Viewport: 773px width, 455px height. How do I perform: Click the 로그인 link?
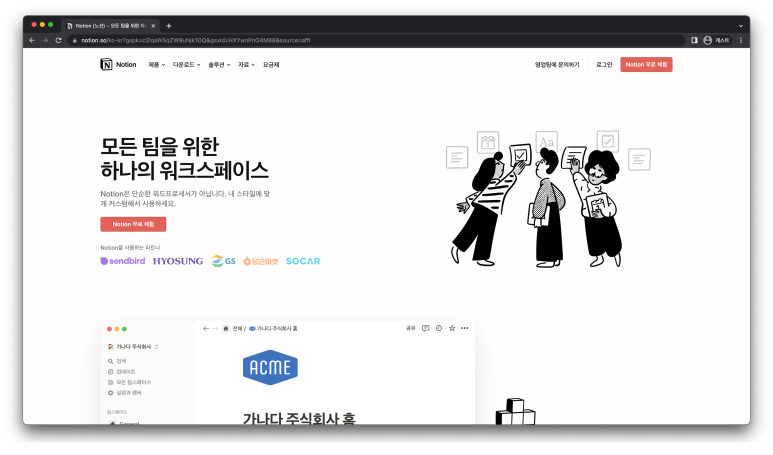[604, 64]
